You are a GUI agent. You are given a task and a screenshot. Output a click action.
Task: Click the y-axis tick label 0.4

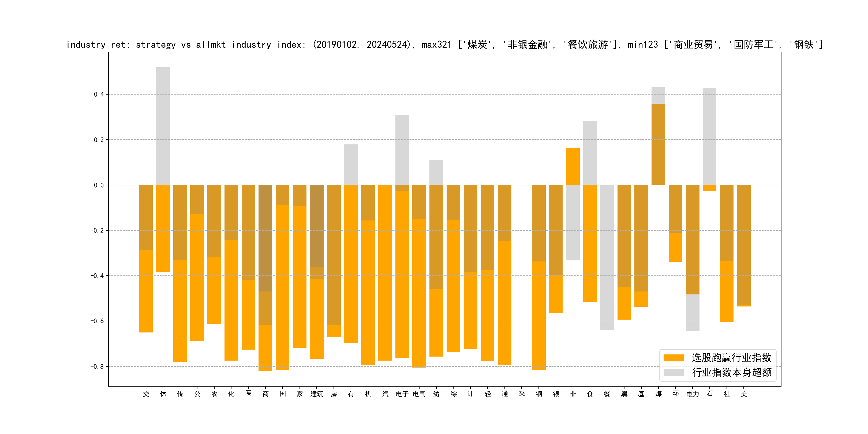click(x=99, y=94)
